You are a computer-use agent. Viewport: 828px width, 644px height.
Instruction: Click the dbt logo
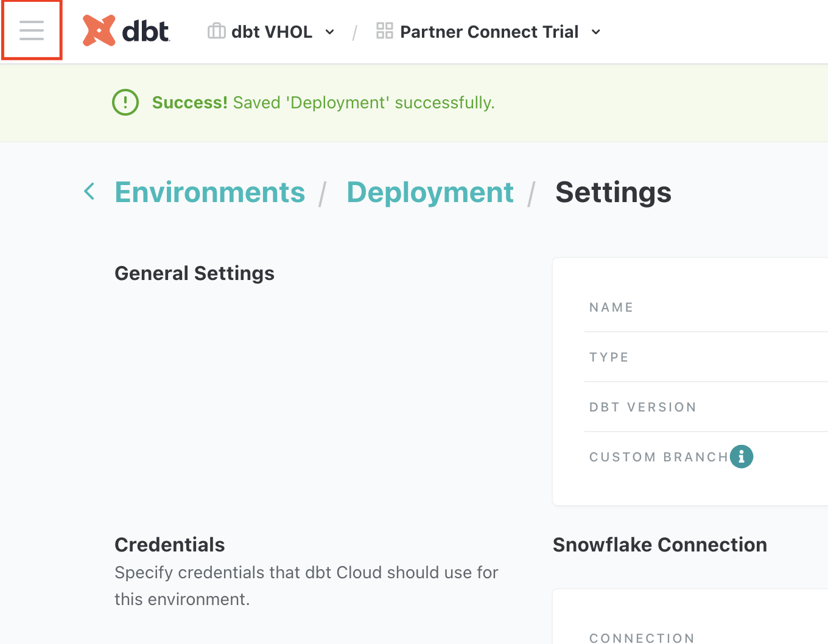point(126,31)
